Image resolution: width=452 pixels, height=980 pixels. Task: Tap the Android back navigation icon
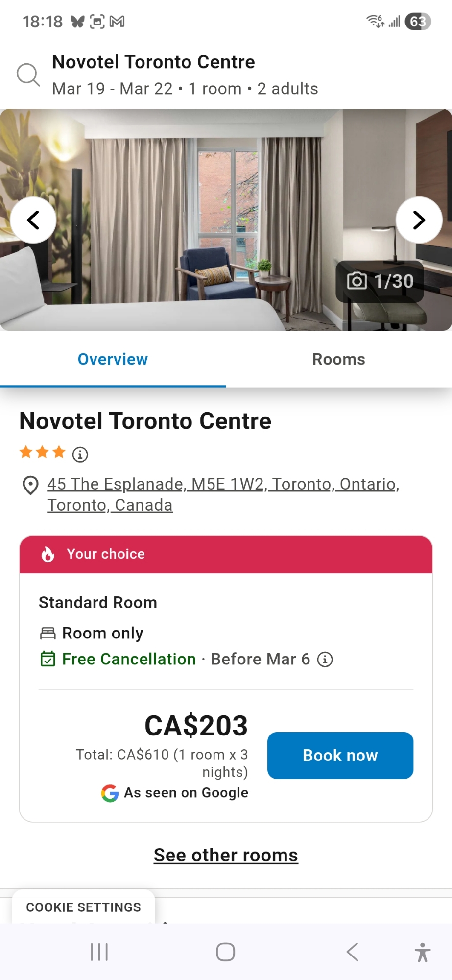point(353,952)
